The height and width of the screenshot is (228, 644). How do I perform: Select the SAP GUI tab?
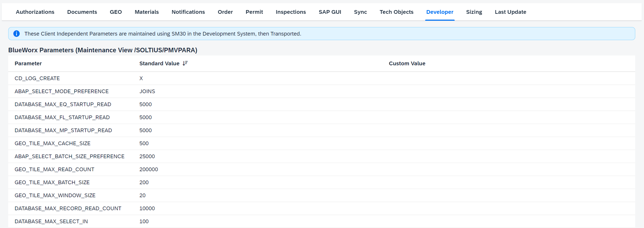[x=330, y=12]
